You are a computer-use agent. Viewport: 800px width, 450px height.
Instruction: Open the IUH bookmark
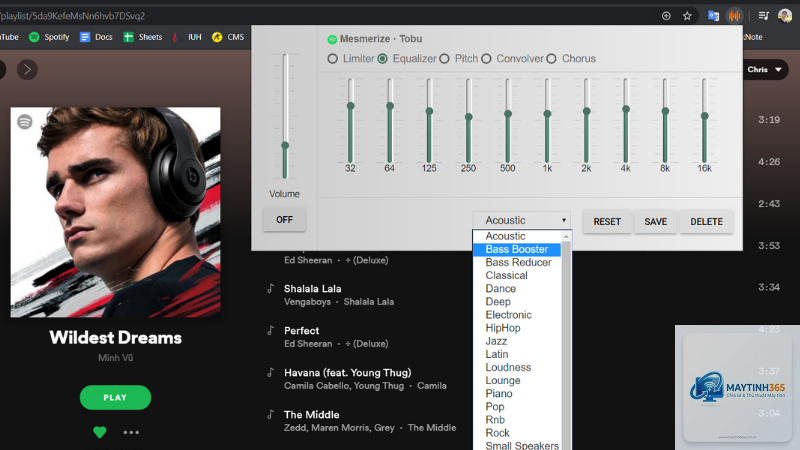point(187,37)
